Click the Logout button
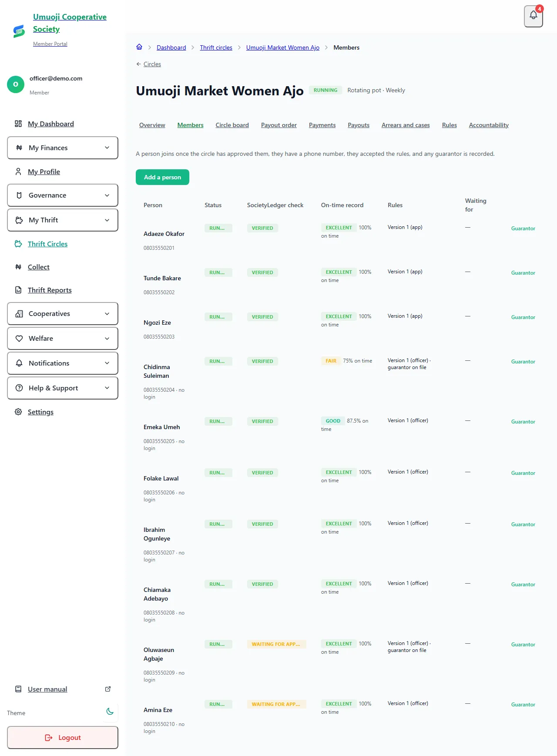The width and height of the screenshot is (557, 756). coord(63,737)
